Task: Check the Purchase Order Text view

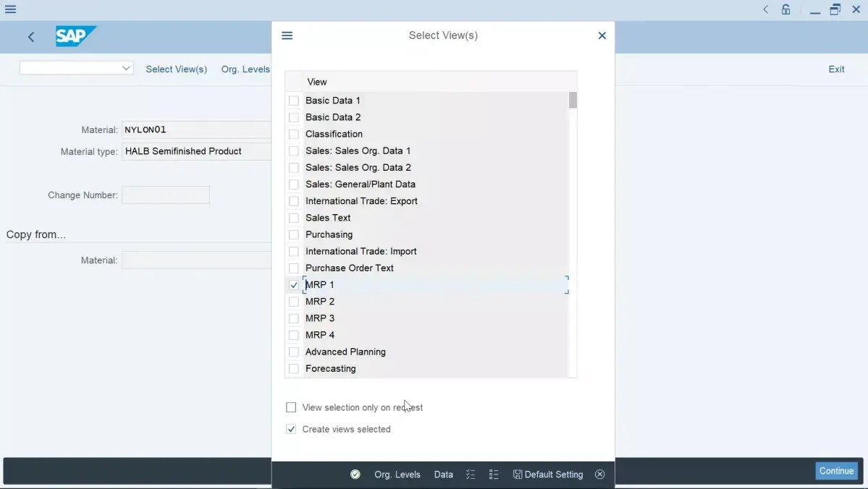Action: click(294, 268)
